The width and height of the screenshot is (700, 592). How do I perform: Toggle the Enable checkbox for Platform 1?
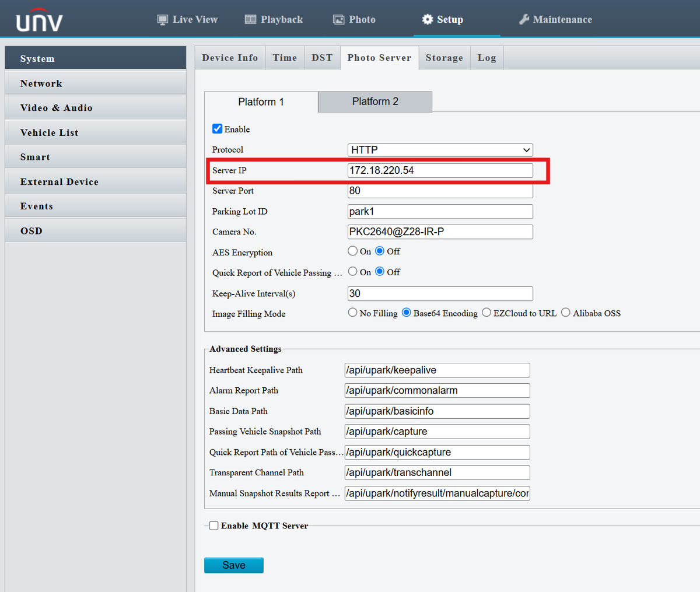click(217, 129)
